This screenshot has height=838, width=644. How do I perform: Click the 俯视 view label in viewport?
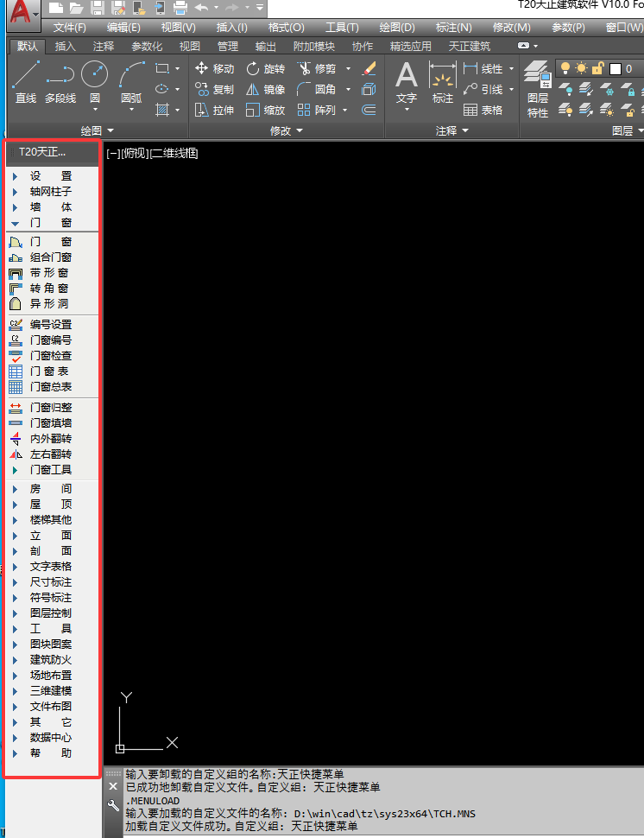point(134,154)
